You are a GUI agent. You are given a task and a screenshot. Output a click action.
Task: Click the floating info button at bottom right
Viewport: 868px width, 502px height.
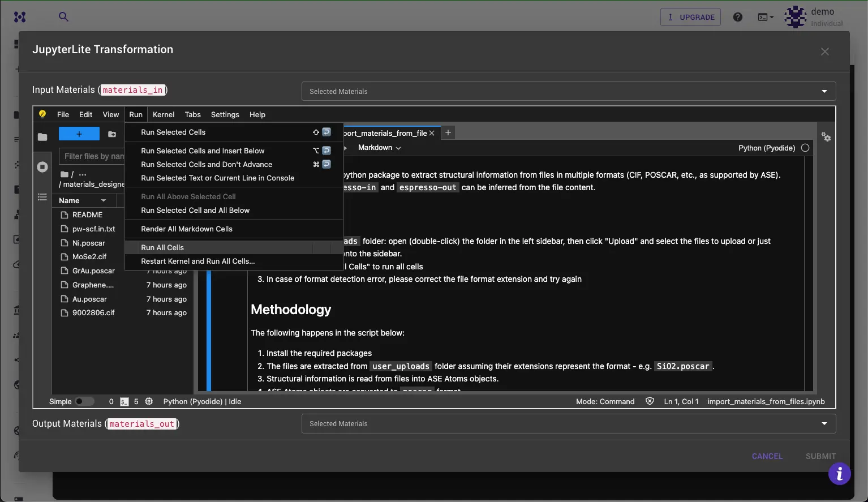[x=840, y=474]
